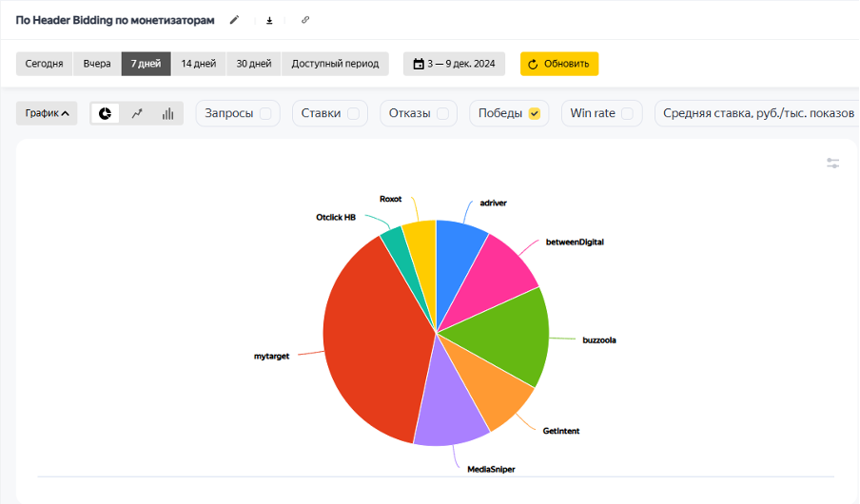Select the 14 дней period tab
The width and height of the screenshot is (860, 504).
click(x=198, y=64)
